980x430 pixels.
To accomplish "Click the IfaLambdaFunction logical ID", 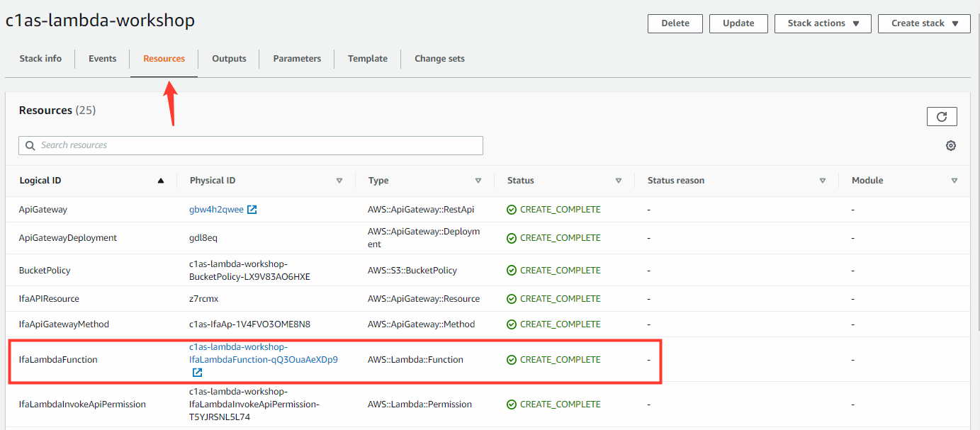I will [58, 360].
